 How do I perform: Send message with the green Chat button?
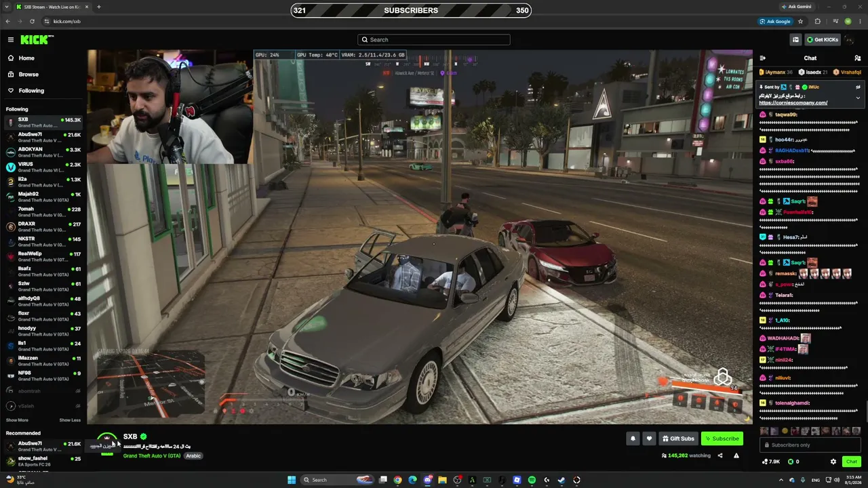pyautogui.click(x=852, y=462)
